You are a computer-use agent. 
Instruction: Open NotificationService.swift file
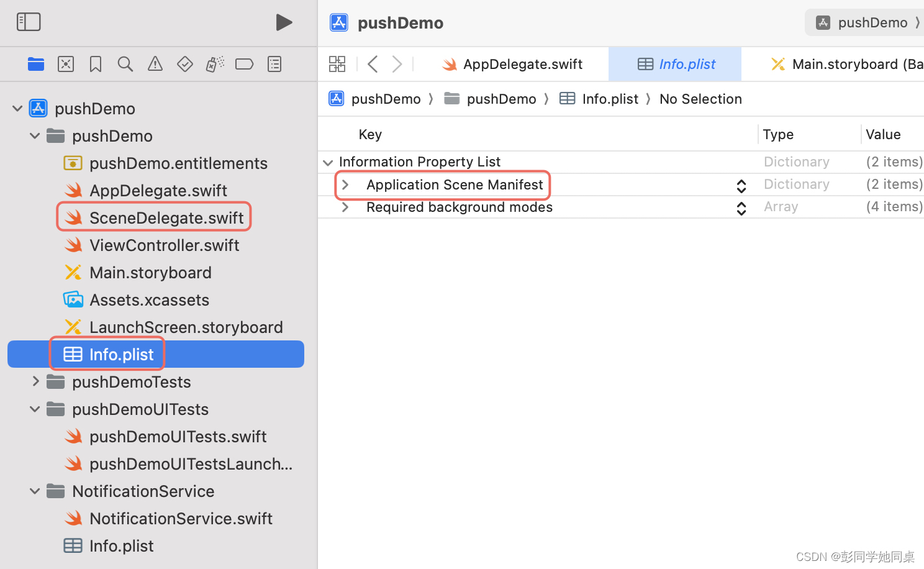[168, 519]
